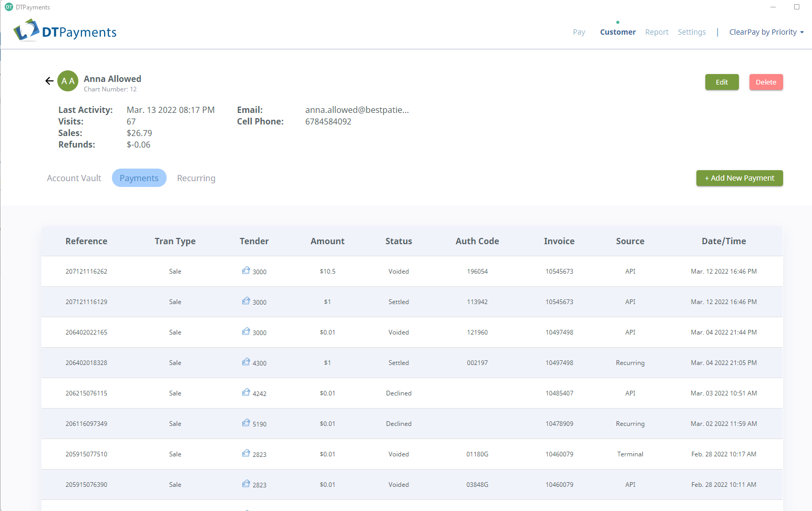Select reference number 206402018328
This screenshot has width=812, height=511.
coord(86,363)
